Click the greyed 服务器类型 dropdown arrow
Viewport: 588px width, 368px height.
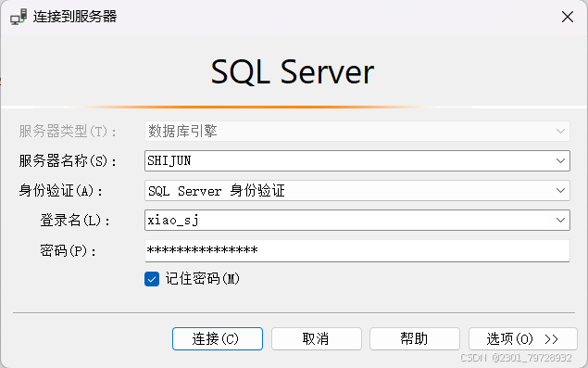tap(560, 131)
